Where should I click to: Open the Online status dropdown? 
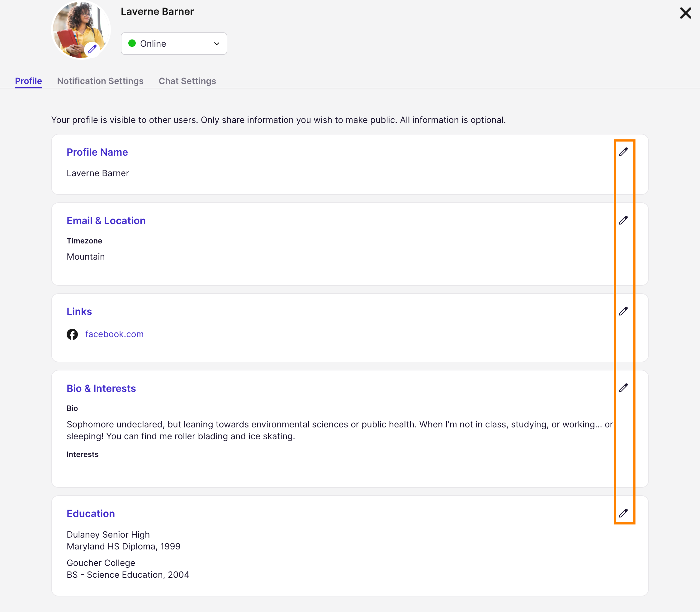pos(173,44)
